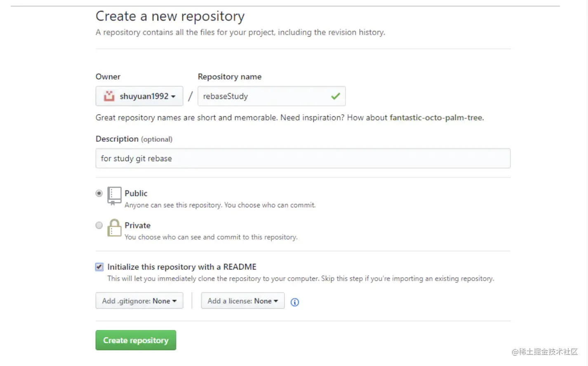Viewport: 588px width, 366px height.
Task: Click the blue license info icon
Action: pos(295,302)
